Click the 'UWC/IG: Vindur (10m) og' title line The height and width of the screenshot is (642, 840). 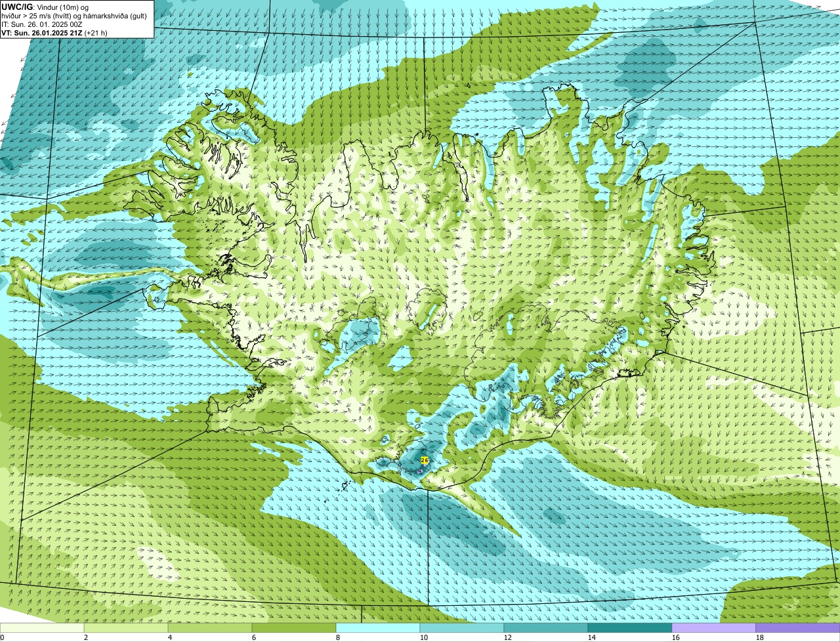coord(45,7)
